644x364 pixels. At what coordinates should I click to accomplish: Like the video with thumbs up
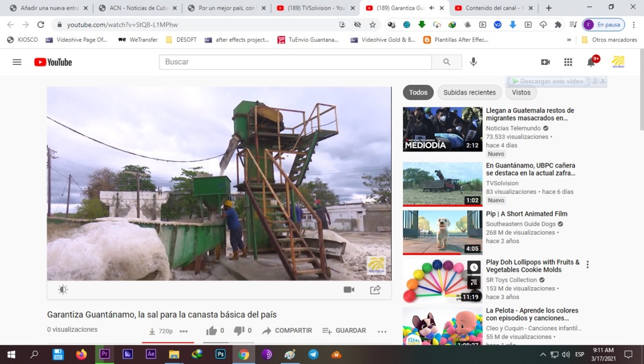pyautogui.click(x=211, y=331)
